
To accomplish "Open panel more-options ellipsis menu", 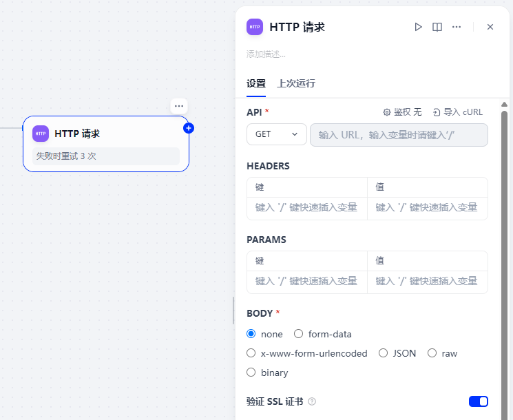I will pos(457,27).
